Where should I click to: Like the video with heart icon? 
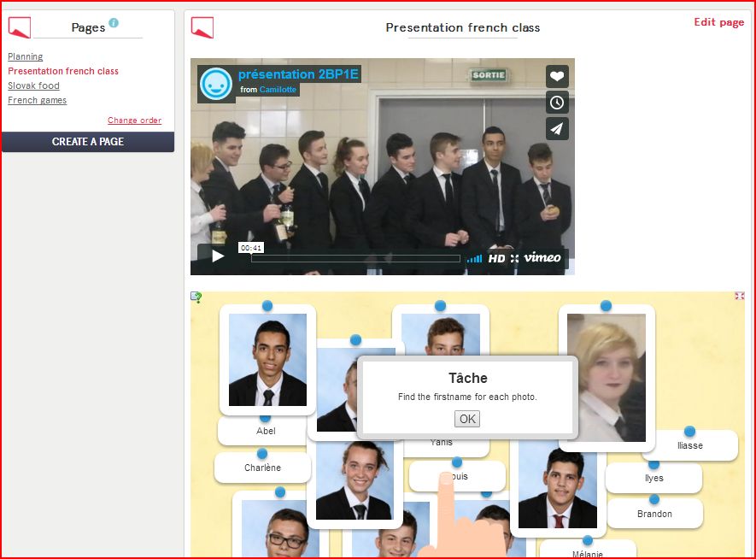point(557,77)
